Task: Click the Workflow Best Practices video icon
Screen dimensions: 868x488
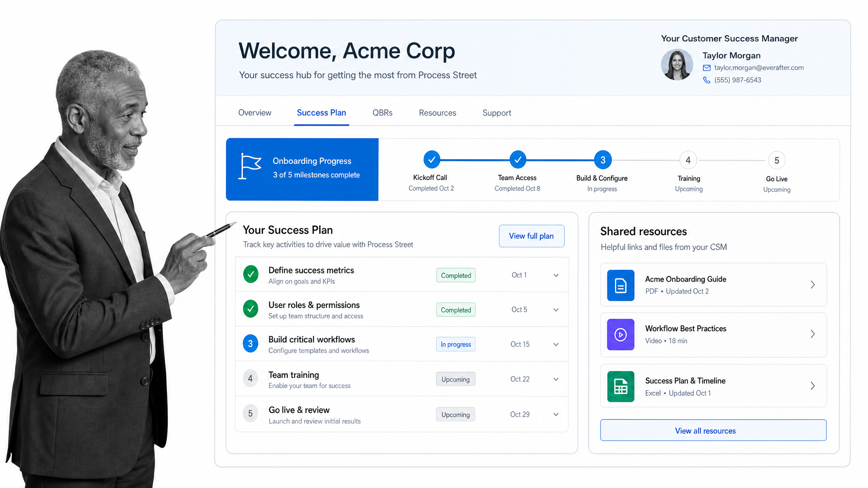Action: tap(620, 335)
